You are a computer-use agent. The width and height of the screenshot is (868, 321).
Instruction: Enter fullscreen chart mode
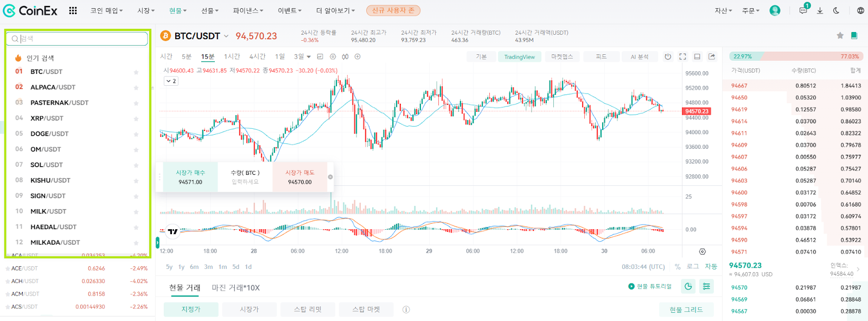pos(682,56)
